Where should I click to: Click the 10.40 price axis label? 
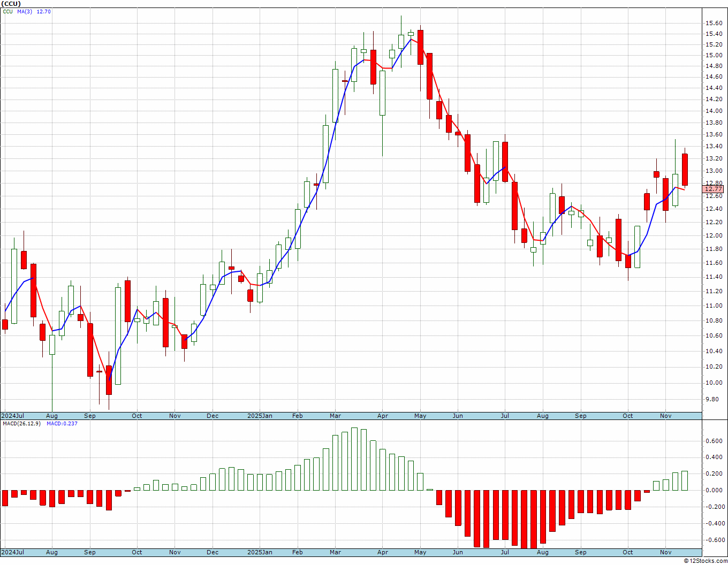(714, 352)
